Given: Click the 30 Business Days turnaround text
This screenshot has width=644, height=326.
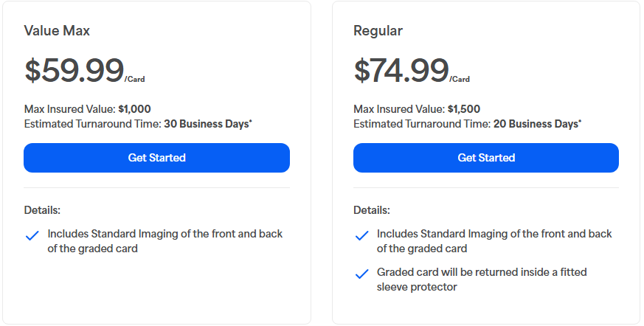Looking at the screenshot, I should click(207, 124).
